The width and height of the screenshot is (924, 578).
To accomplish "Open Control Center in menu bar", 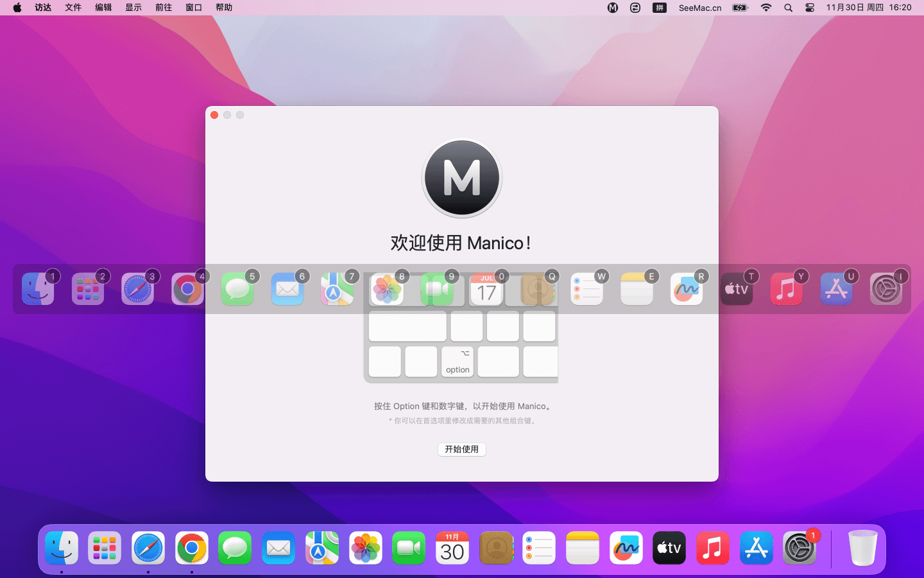I will pos(810,8).
